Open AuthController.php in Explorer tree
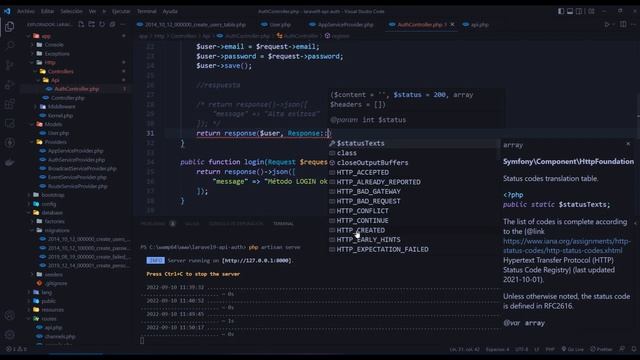 pyautogui.click(x=76, y=89)
